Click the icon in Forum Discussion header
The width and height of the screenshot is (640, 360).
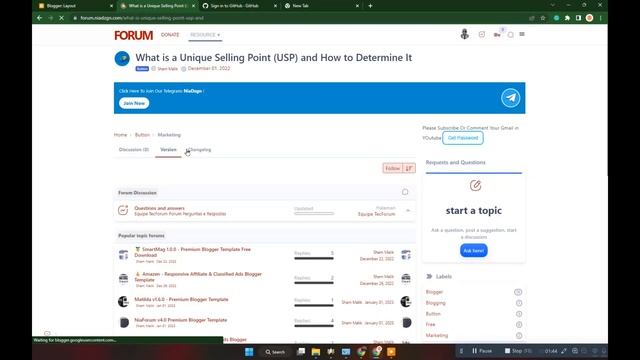click(405, 192)
